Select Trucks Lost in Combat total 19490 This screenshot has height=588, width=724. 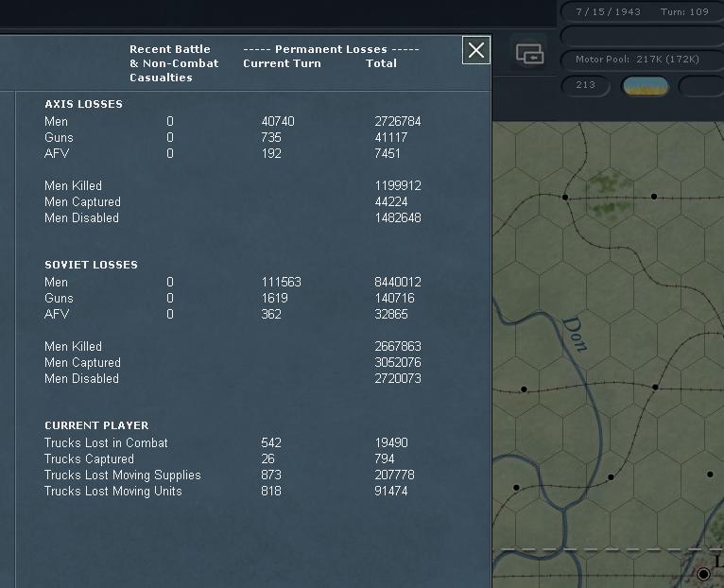point(391,443)
